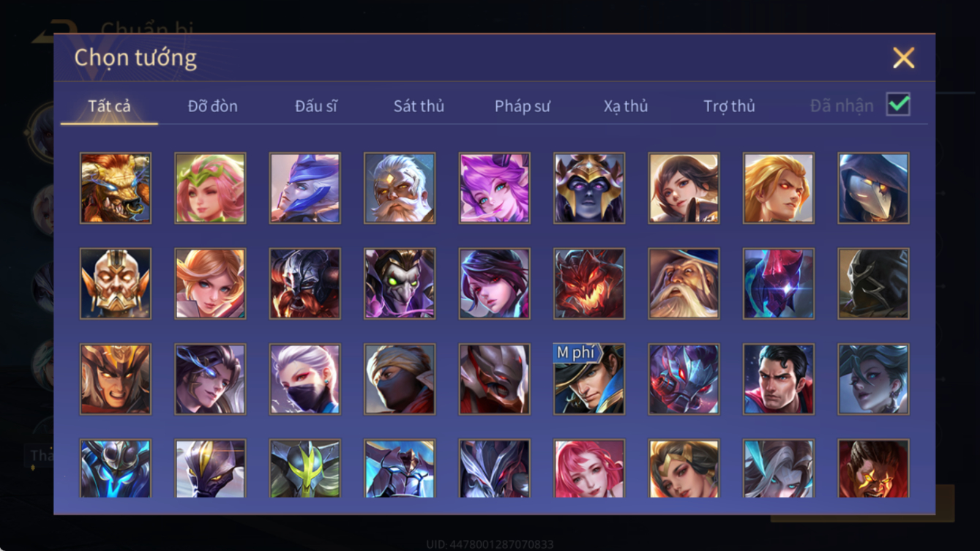
Task: Select the green-eyed purple joker hero
Action: (x=400, y=284)
